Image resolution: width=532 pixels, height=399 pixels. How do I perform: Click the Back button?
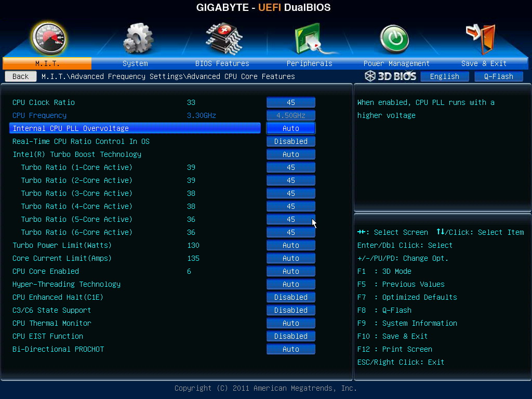(21, 76)
